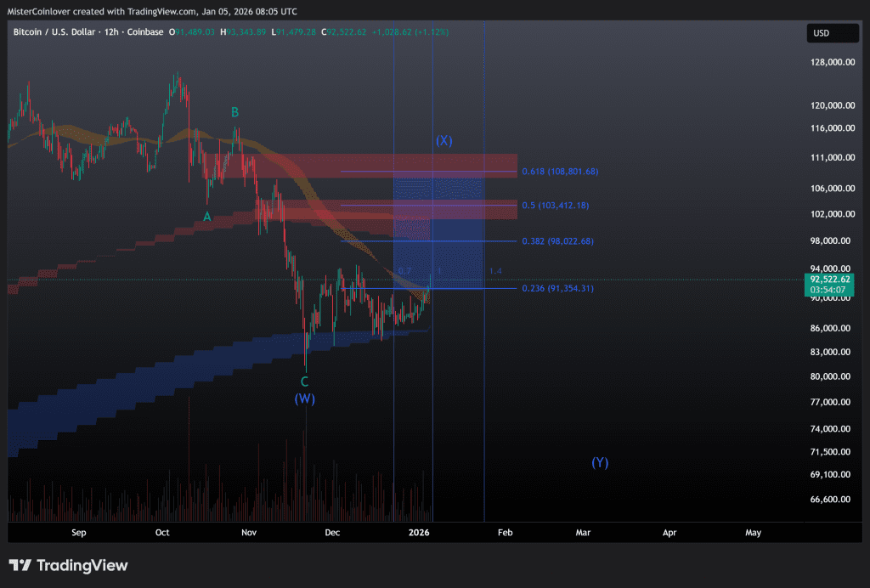Click the 2026 marker on time axis

419,533
